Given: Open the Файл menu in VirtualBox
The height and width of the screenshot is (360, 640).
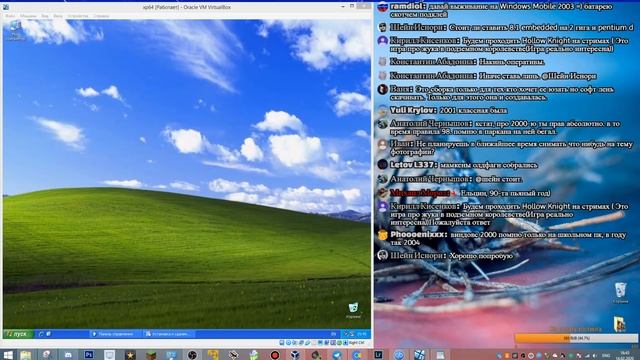Looking at the screenshot, I should coord(10,16).
